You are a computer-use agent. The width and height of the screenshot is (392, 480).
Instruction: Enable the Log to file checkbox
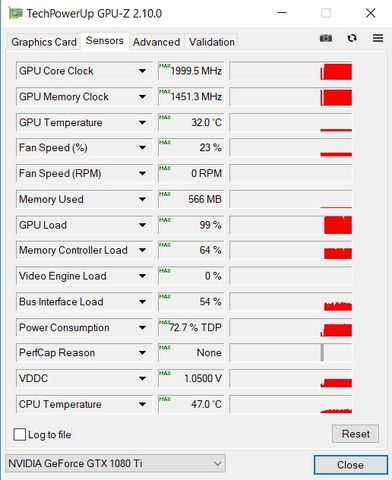click(19, 435)
